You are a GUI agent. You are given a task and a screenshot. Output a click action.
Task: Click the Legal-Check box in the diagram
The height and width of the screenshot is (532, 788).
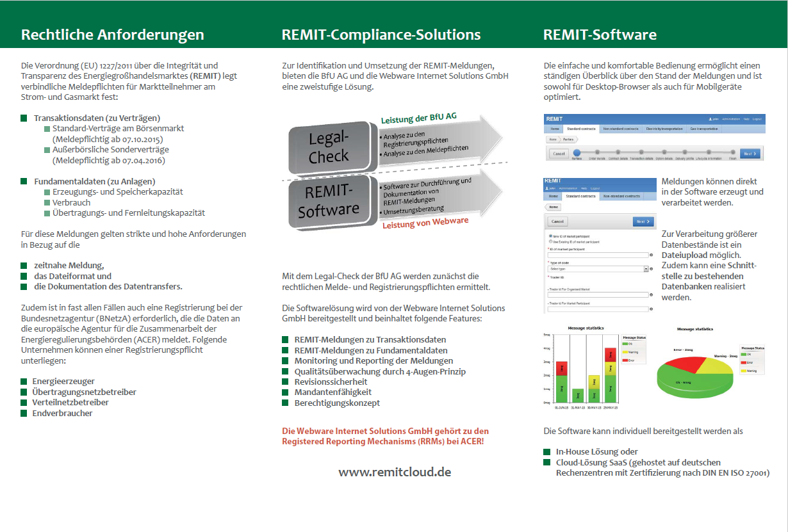tap(329, 146)
